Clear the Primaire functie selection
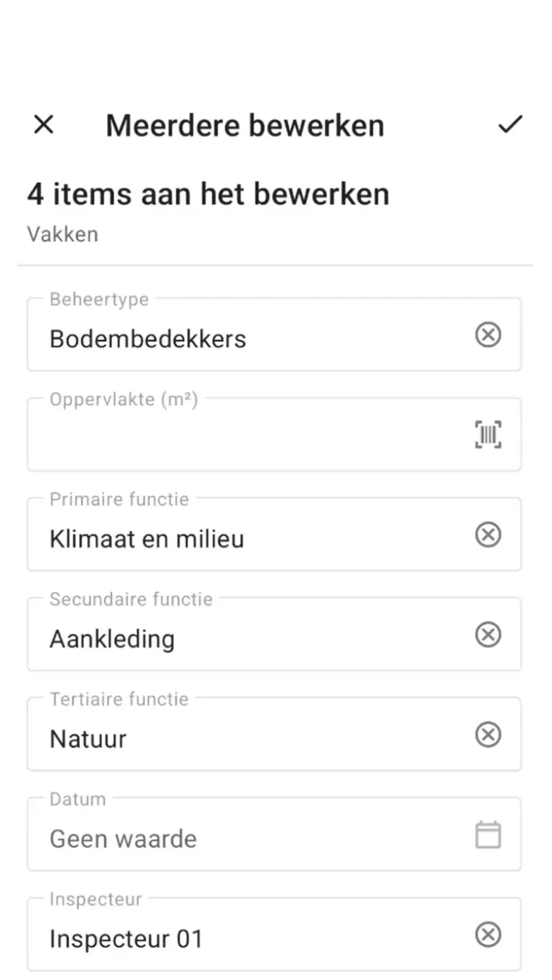552x980 pixels. pos(488,535)
